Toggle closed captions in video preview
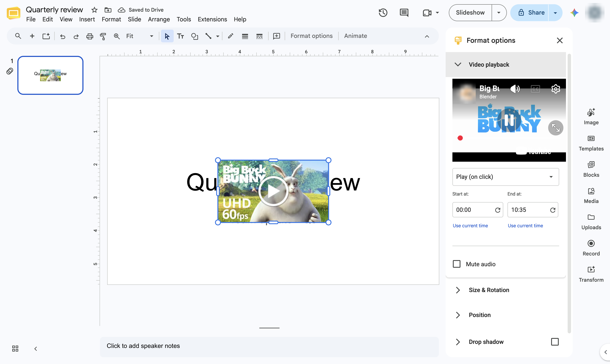The image size is (610, 364). [535, 89]
